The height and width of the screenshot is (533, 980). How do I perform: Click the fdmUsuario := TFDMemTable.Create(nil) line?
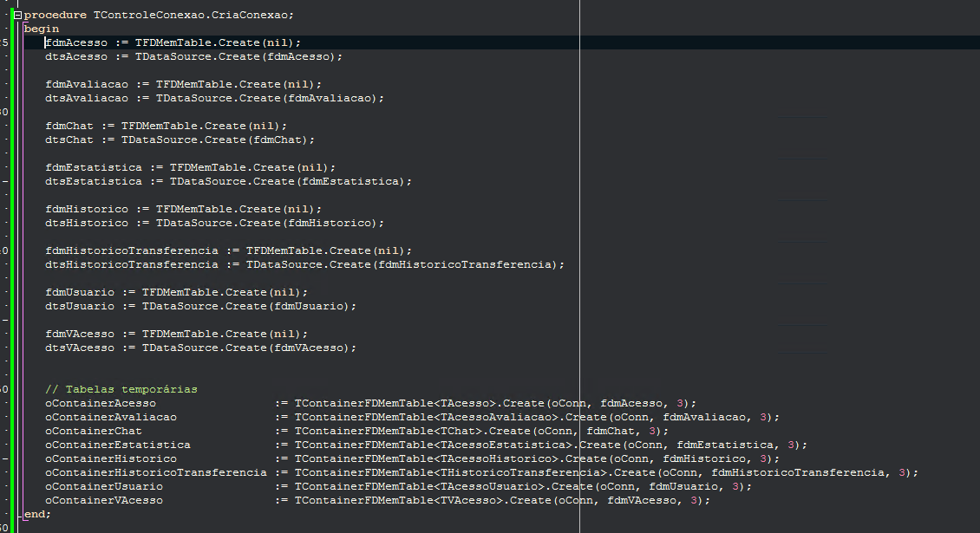coord(177,292)
